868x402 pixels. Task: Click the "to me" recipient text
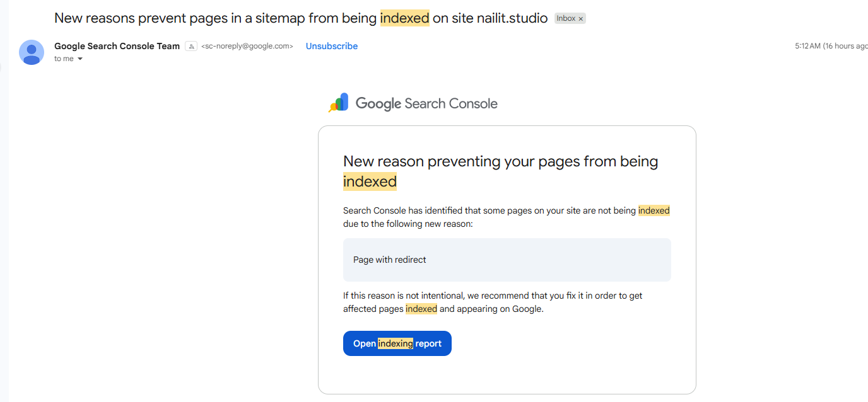[x=64, y=59]
